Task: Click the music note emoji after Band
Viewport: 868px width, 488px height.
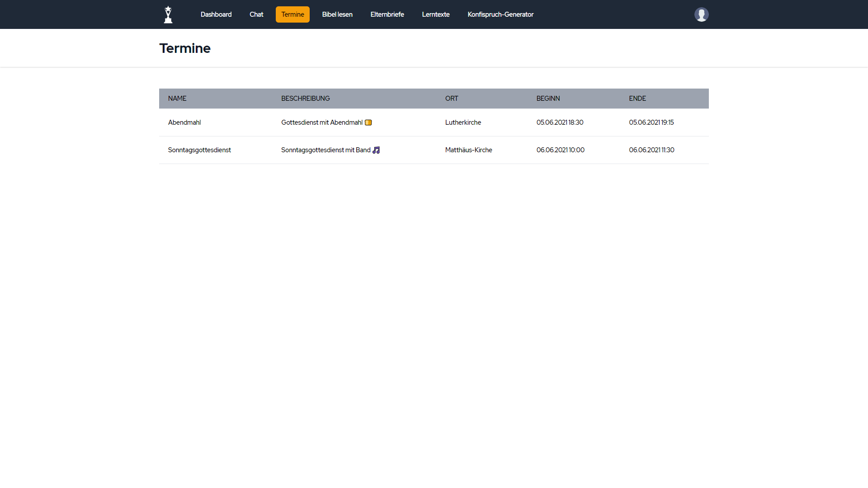Action: (376, 150)
